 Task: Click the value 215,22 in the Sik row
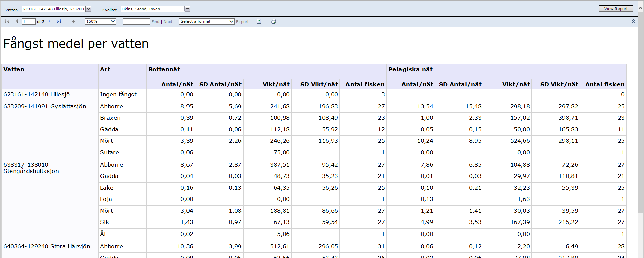click(x=568, y=222)
